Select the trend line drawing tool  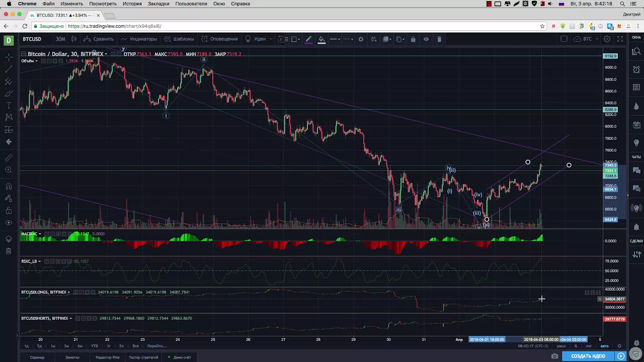point(9,69)
